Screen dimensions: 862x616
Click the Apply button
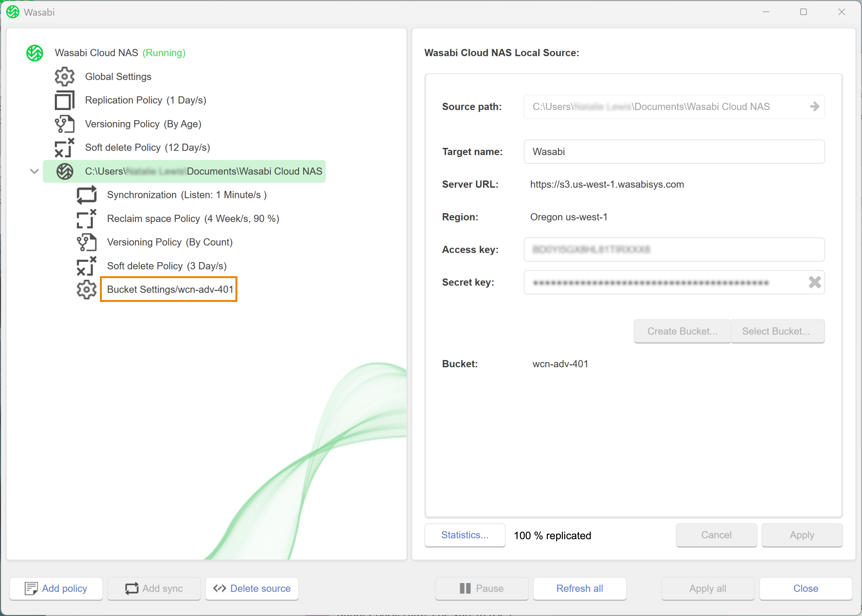click(x=802, y=535)
